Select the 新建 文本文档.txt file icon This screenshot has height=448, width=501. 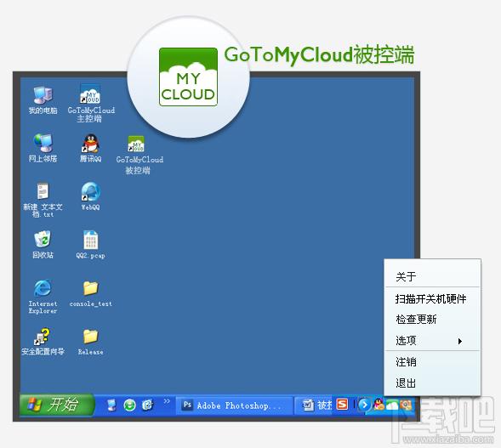(43, 200)
